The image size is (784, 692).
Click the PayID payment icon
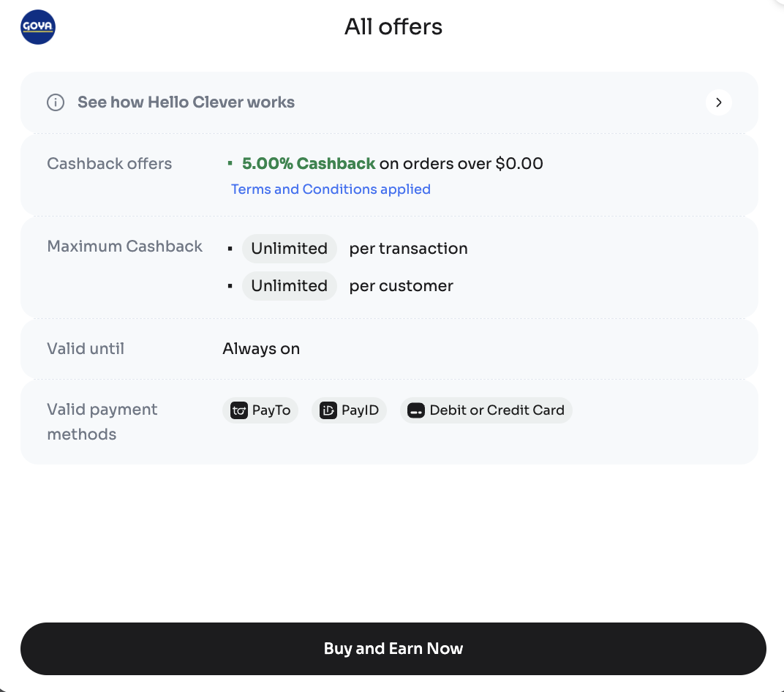coord(328,410)
